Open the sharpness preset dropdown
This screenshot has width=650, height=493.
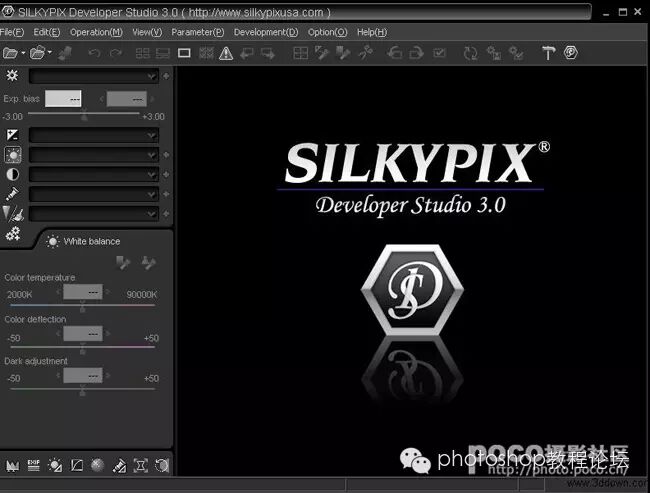pos(93,214)
